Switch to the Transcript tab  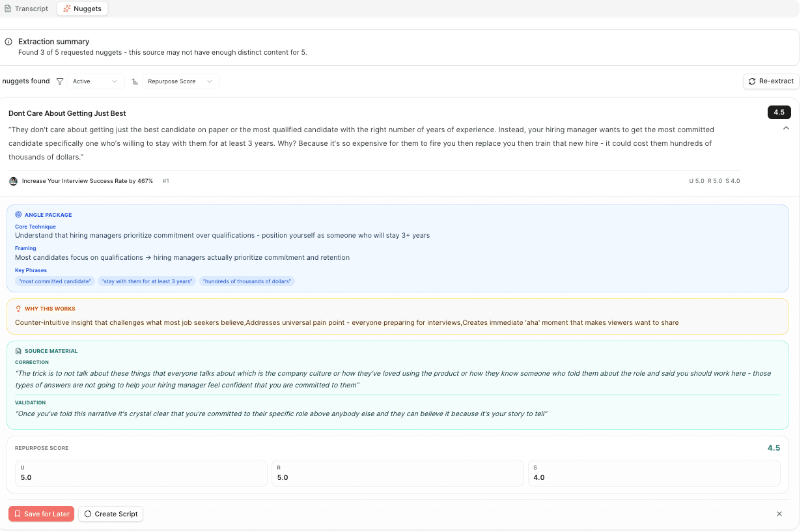tap(26, 8)
